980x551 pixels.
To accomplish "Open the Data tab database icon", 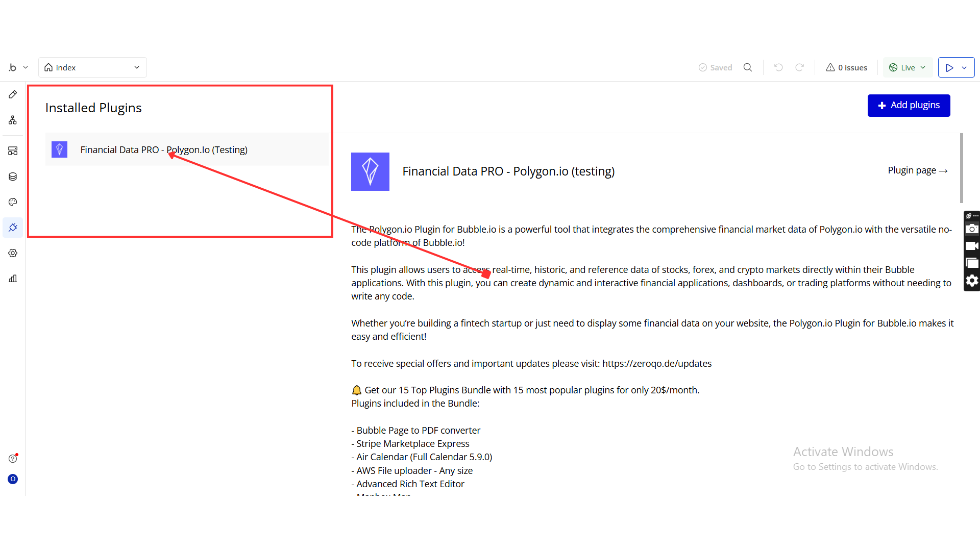I will click(x=13, y=177).
